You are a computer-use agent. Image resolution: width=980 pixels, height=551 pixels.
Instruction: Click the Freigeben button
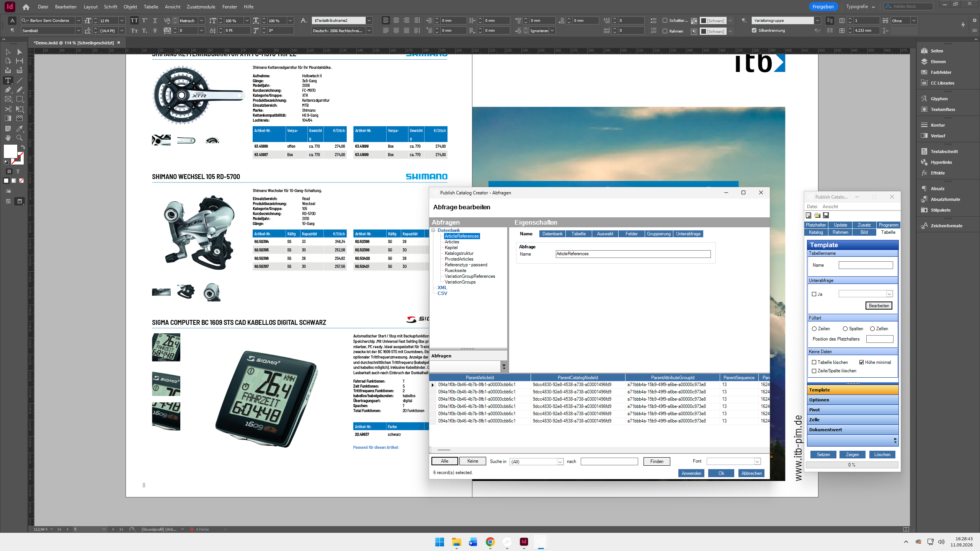pyautogui.click(x=823, y=7)
